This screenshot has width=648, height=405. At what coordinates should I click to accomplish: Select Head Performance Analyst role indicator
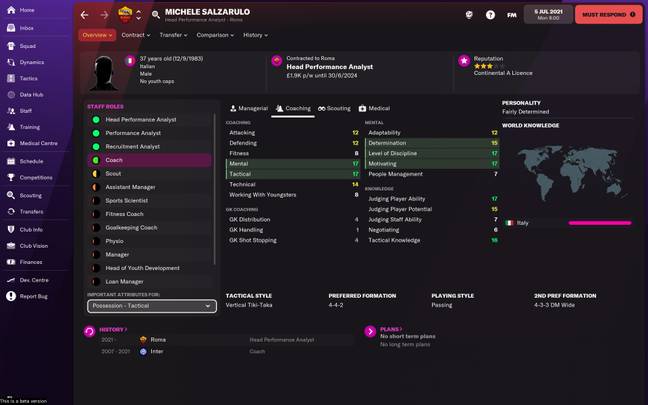click(96, 119)
